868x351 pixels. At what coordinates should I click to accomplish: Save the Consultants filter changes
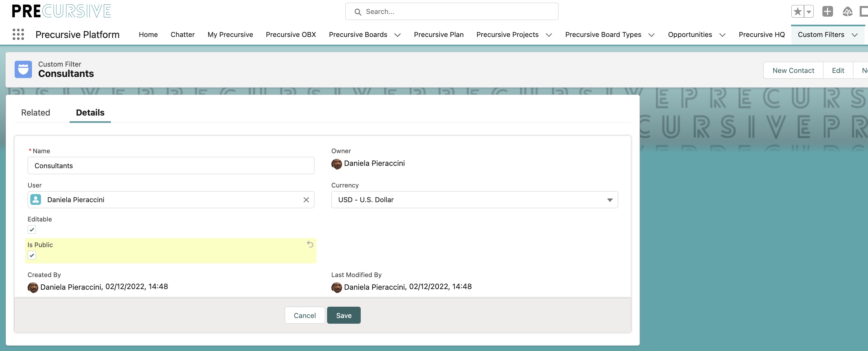pyautogui.click(x=343, y=315)
